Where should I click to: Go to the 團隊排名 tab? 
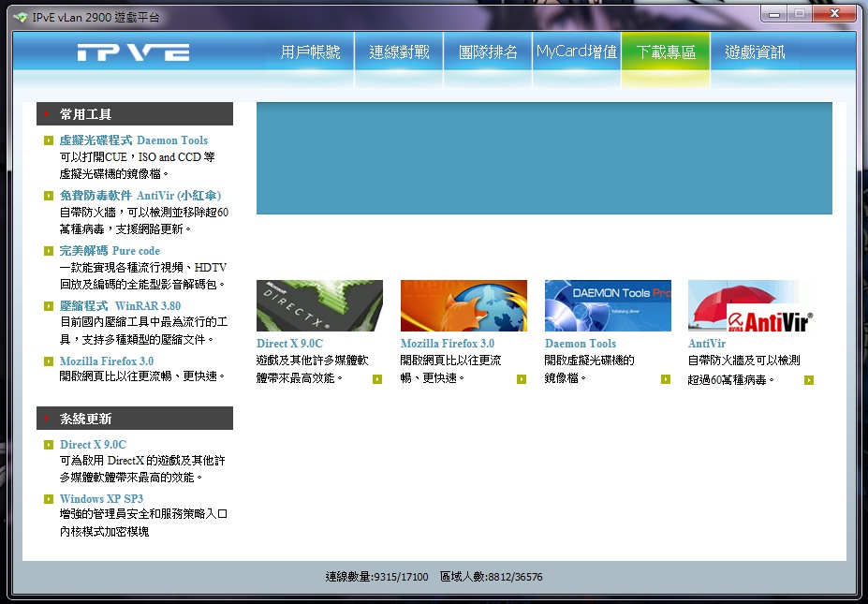coord(488,52)
